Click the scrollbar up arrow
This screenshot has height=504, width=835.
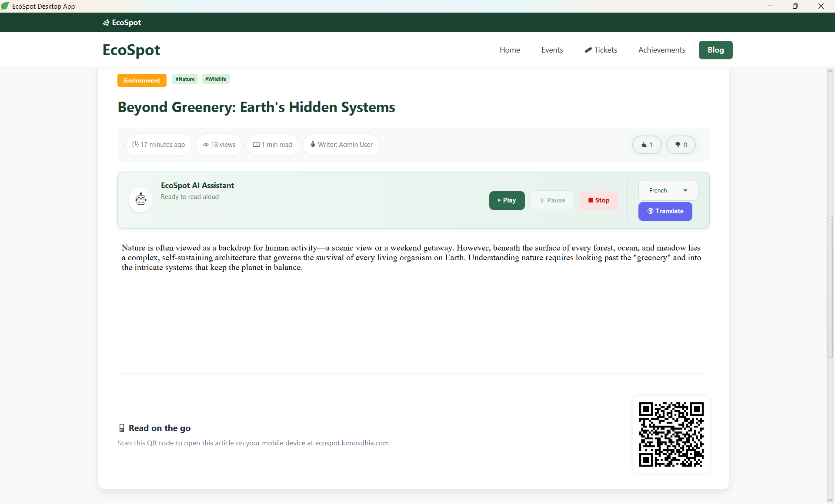click(x=830, y=71)
